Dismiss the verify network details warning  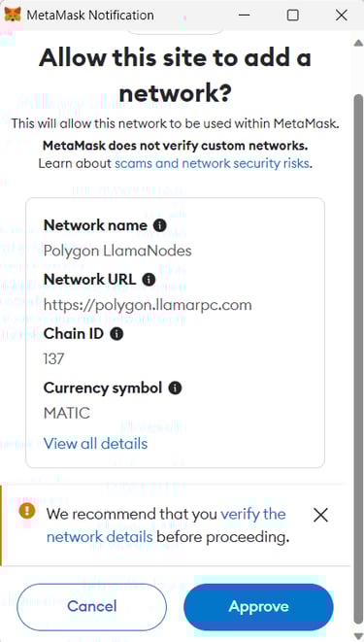tap(320, 515)
